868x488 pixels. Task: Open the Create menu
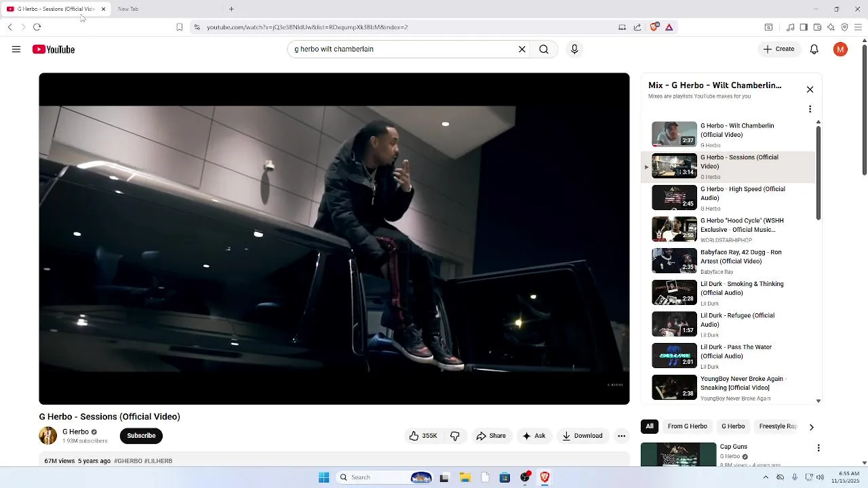coord(778,49)
